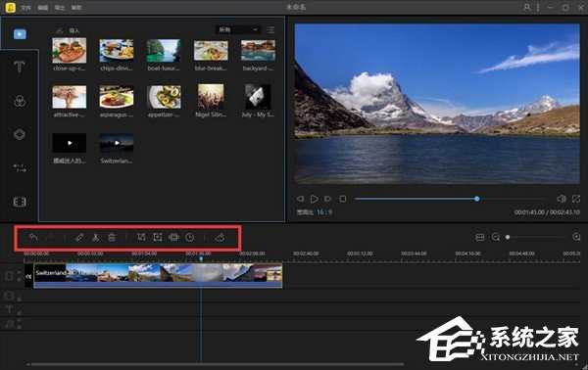Adjust the timeline zoom slider handle

tap(508, 237)
